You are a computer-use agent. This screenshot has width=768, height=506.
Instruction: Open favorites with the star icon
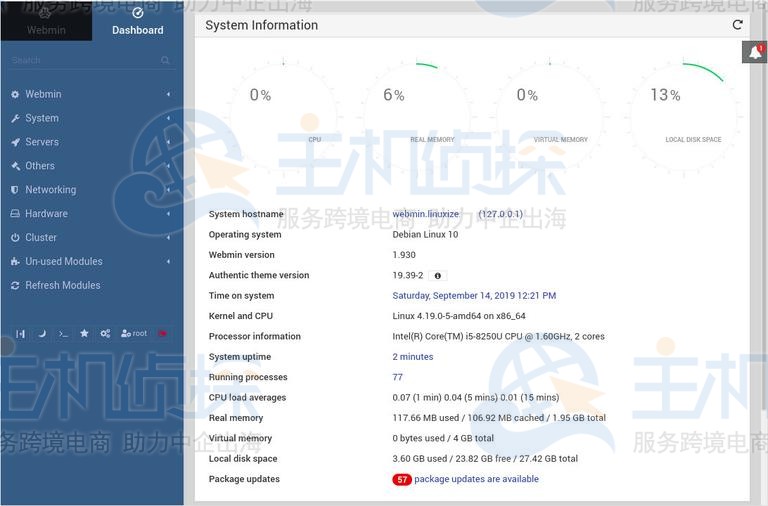84,334
